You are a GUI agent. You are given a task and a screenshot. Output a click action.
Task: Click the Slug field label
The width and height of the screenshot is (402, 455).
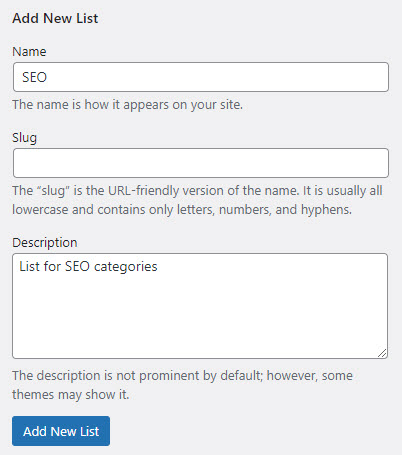(x=25, y=138)
